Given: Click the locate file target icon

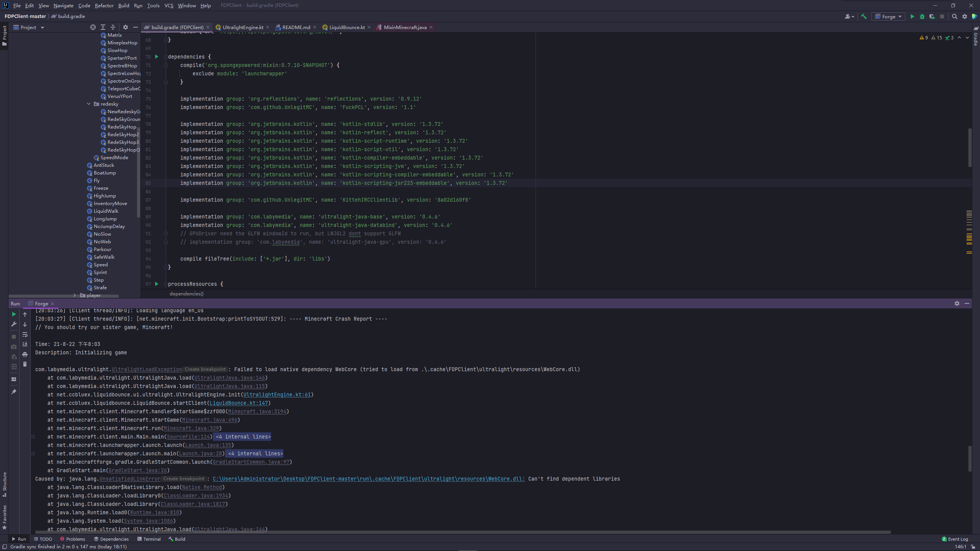Looking at the screenshot, I should (93, 27).
